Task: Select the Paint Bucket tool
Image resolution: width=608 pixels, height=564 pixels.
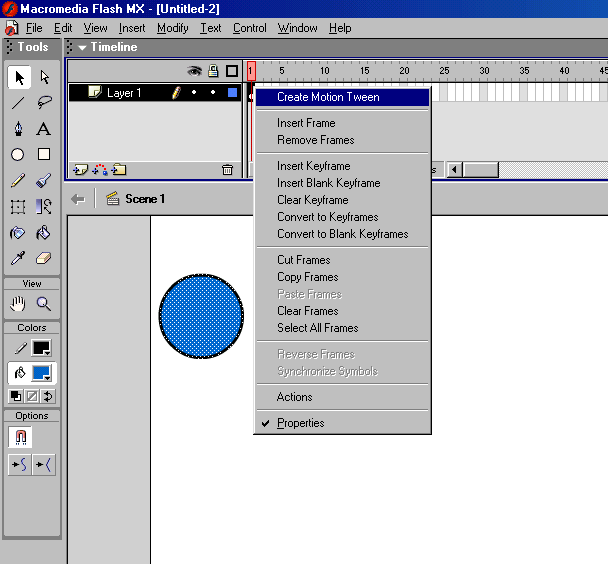Action: [x=44, y=233]
